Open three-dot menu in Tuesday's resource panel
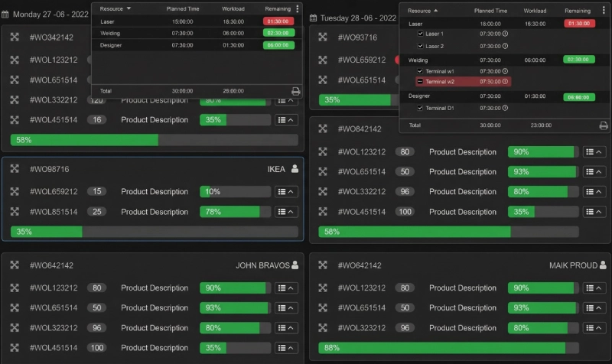 click(x=604, y=11)
